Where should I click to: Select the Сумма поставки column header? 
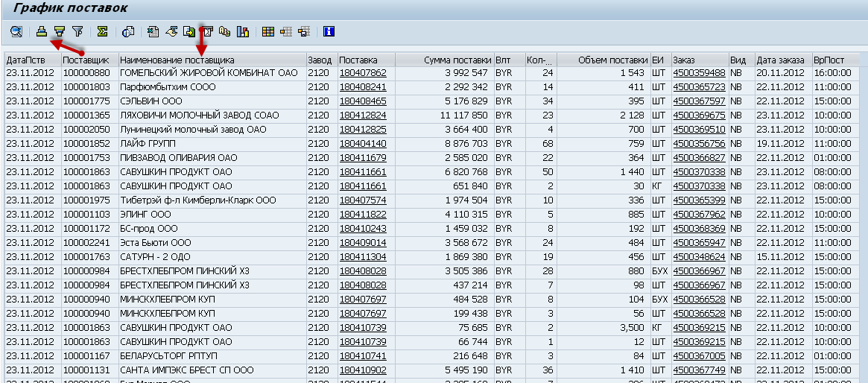click(445, 60)
